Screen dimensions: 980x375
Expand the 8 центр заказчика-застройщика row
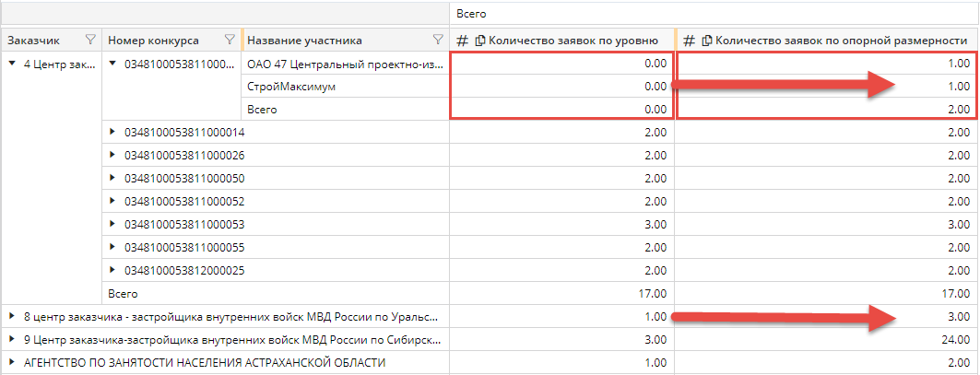[12, 317]
